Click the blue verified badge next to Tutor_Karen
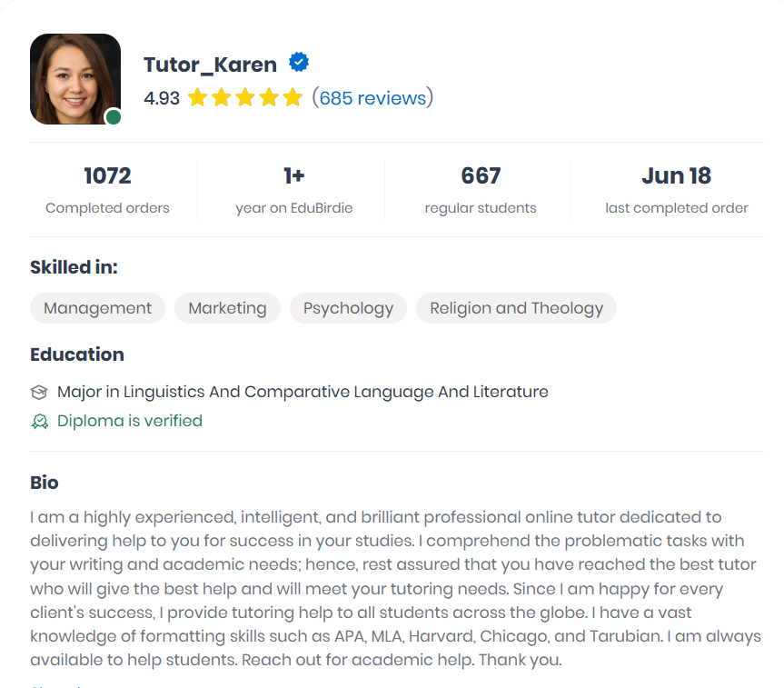 299,62
